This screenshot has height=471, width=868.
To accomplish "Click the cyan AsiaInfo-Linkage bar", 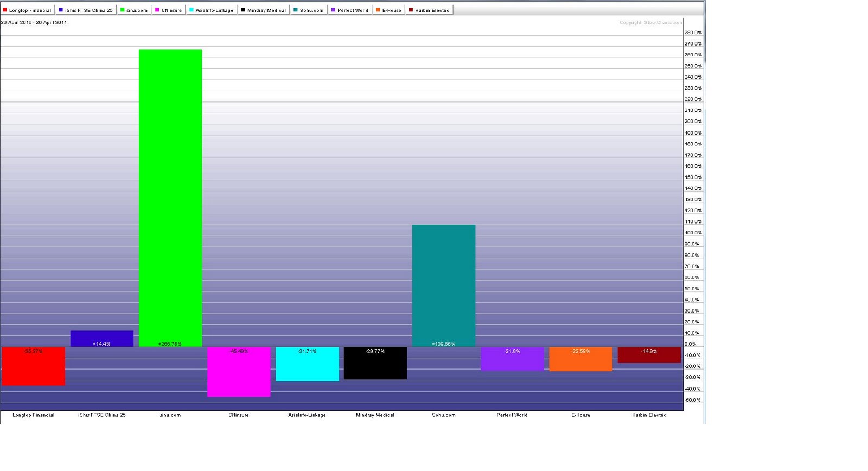I will click(x=307, y=364).
